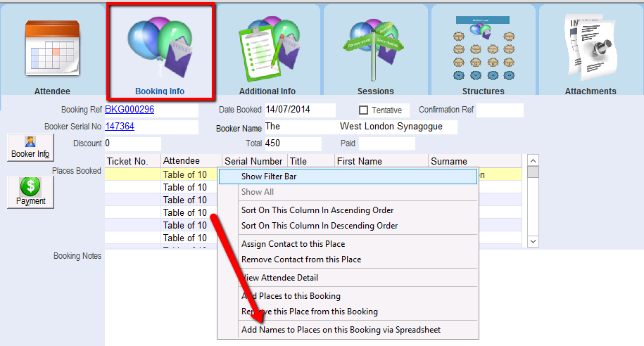Go to the Sessions signpost icon

(375, 49)
